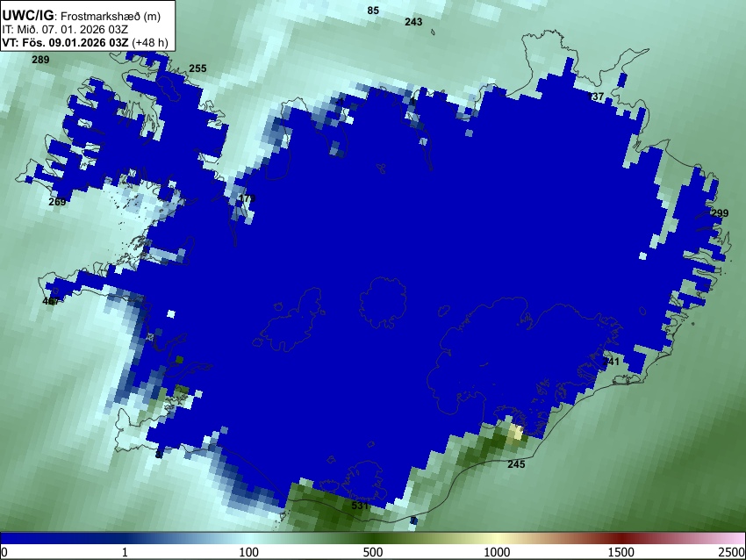Image resolution: width=746 pixels, height=560 pixels.
Task: Click the station value 289 on the map
Action: [x=40, y=60]
